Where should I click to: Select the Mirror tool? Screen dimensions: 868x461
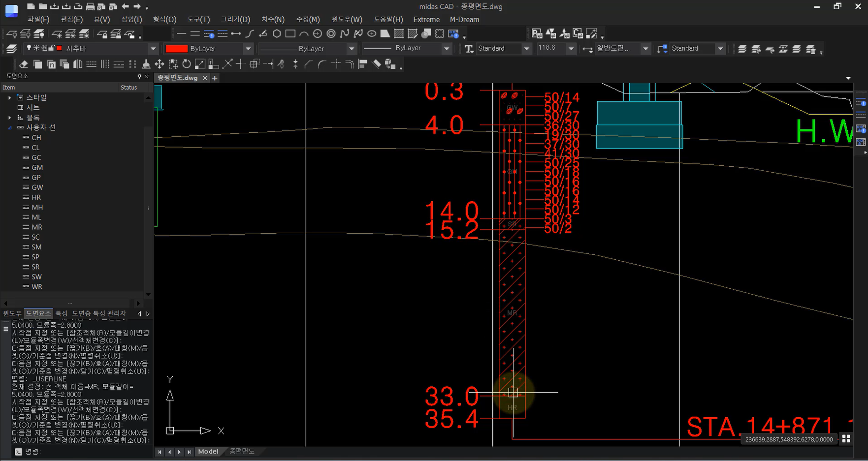click(x=78, y=64)
